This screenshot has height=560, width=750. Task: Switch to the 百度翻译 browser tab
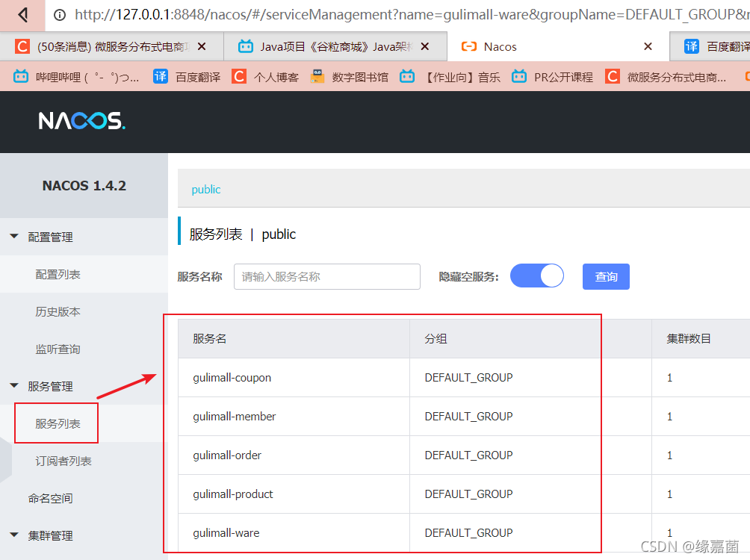pos(710,46)
